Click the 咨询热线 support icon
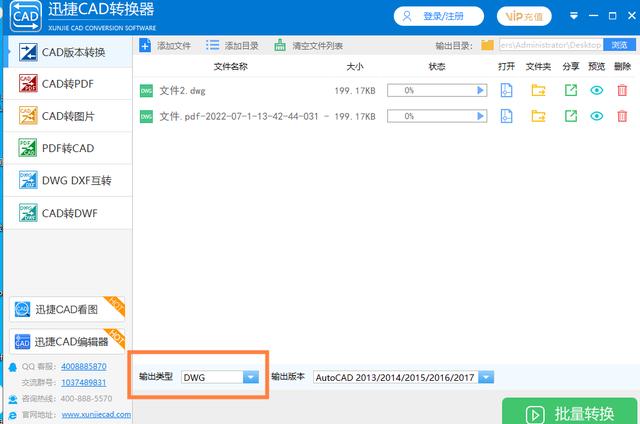This screenshot has height=424, width=640. [13, 399]
